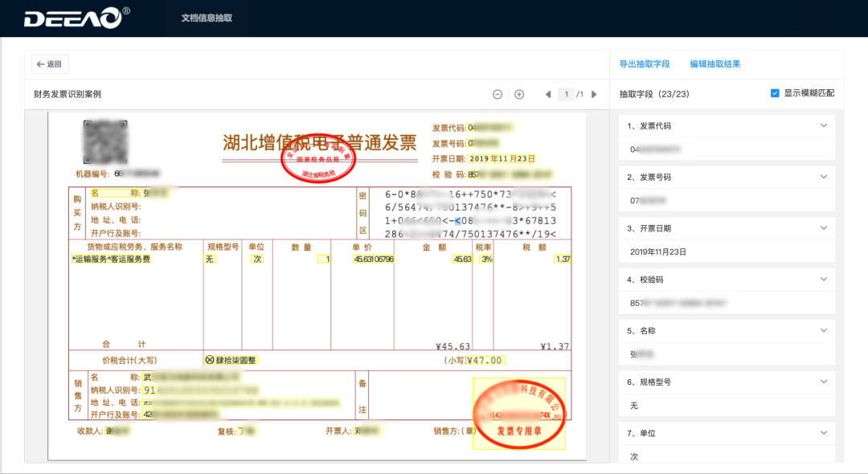Collapse the 2、发票号码 field
The height and width of the screenshot is (474, 868).
coord(823,177)
